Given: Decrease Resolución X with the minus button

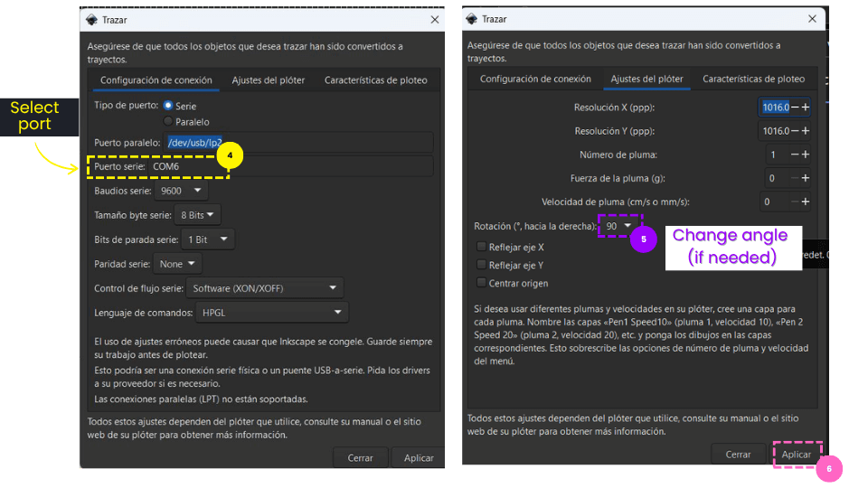Looking at the screenshot, I should point(794,108).
